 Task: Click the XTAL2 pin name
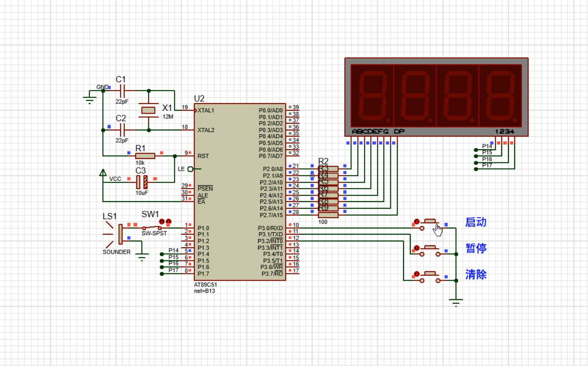pyautogui.click(x=206, y=130)
